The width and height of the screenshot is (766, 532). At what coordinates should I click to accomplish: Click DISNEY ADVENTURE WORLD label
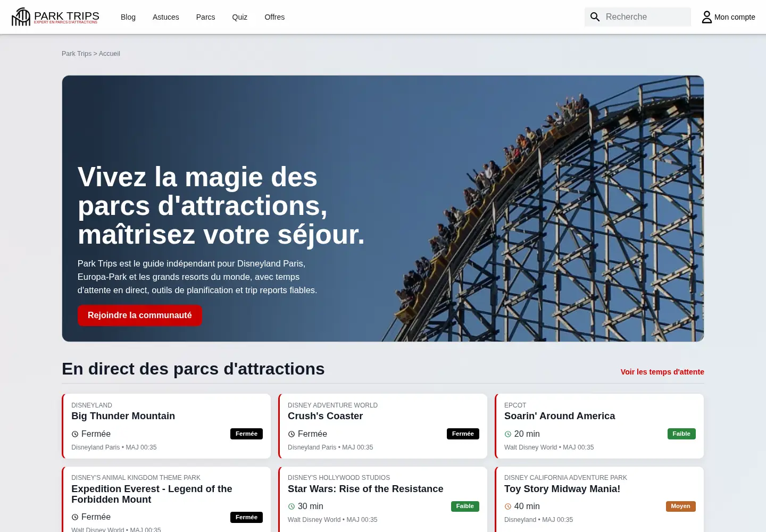tap(333, 405)
